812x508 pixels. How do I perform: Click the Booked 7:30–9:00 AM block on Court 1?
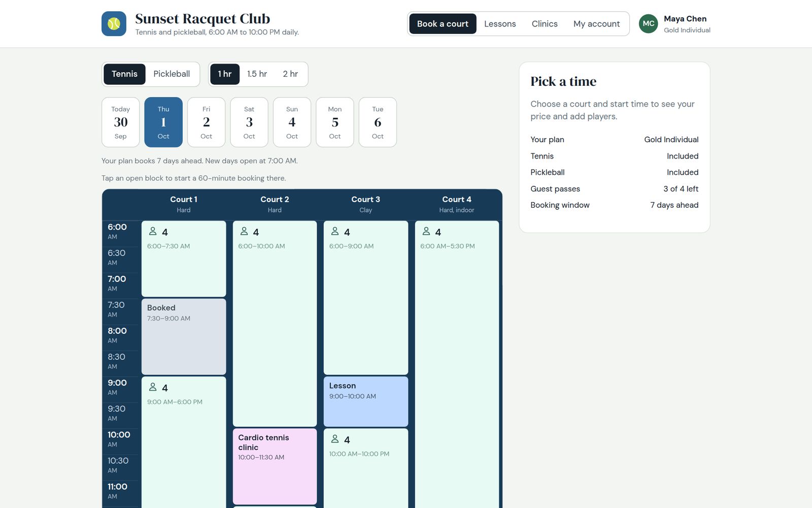[184, 337]
